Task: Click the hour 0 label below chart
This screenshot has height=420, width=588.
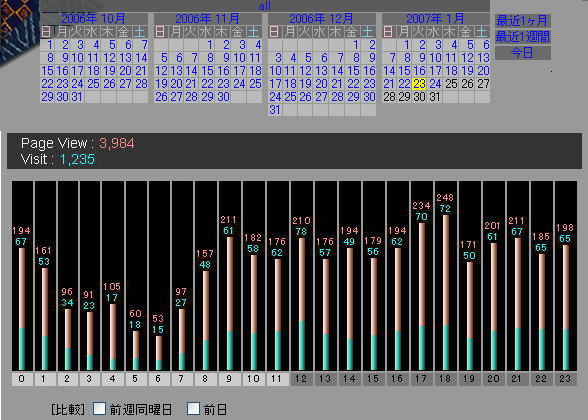Action: [22, 379]
